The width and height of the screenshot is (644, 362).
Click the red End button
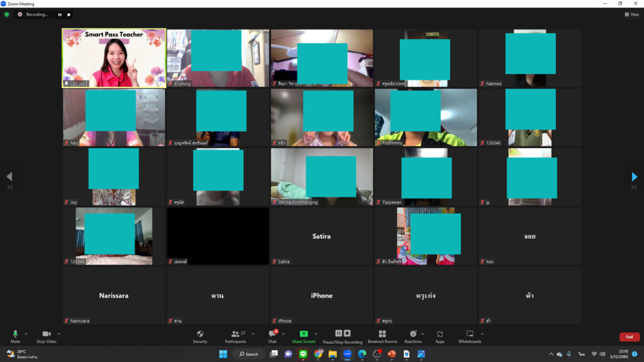click(629, 337)
